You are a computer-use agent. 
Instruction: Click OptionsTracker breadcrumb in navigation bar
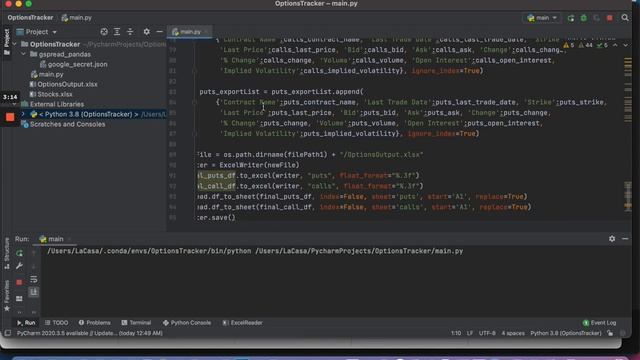[30, 18]
